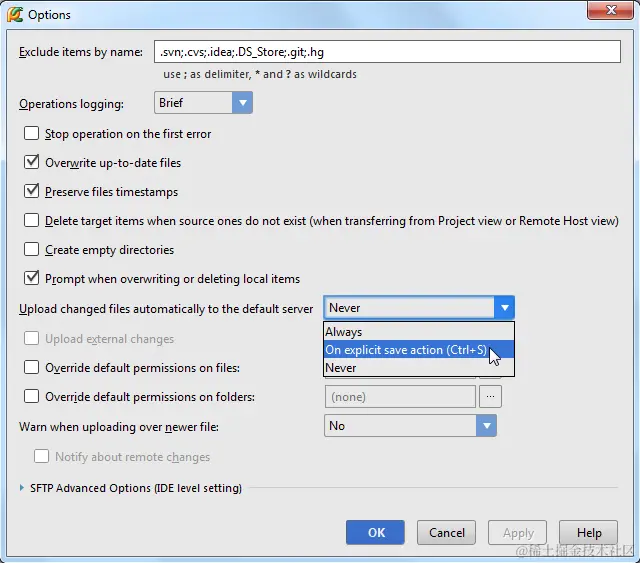
Task: Open the Operations logging Brief dropdown
Action: tap(203, 102)
